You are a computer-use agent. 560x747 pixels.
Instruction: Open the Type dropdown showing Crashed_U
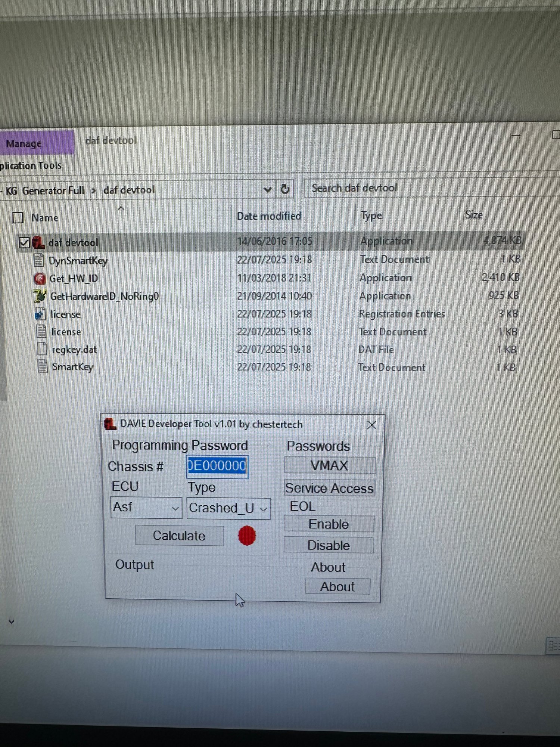[228, 508]
